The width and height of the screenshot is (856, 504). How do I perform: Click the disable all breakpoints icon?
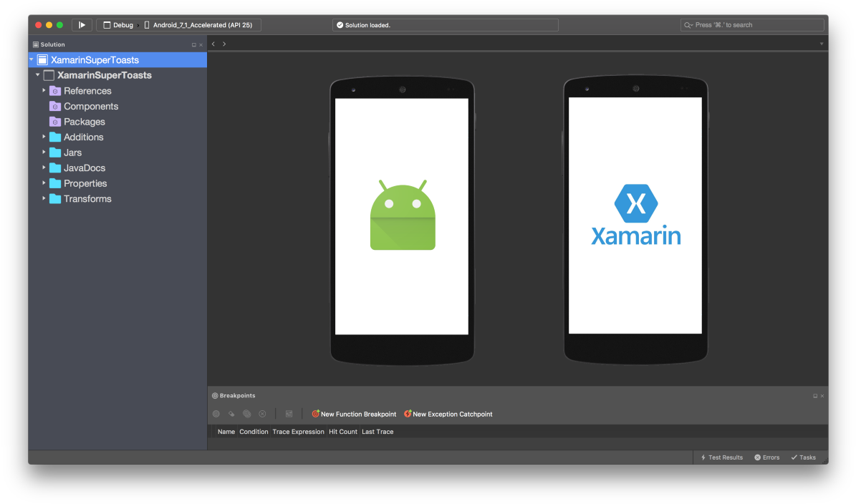click(246, 414)
